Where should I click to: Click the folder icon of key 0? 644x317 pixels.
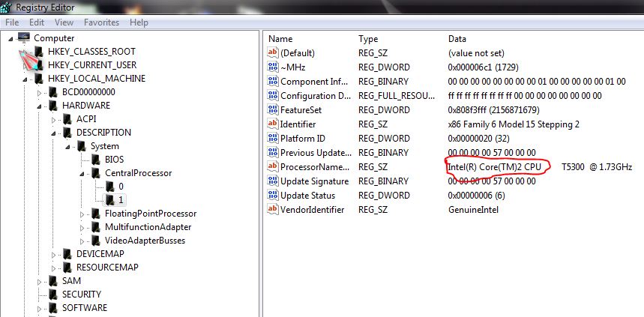(x=109, y=187)
